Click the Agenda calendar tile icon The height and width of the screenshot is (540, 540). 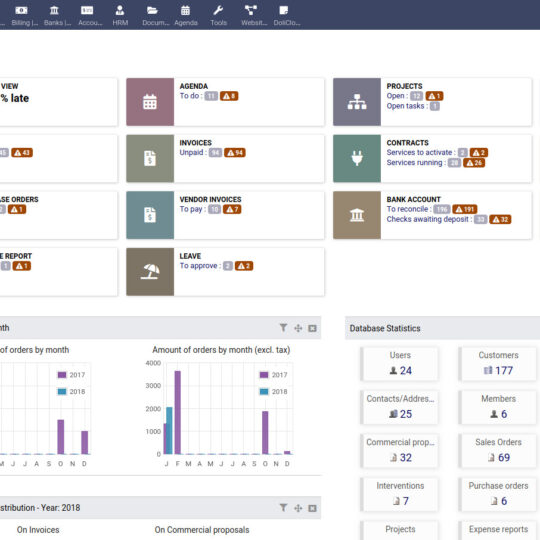tap(150, 102)
